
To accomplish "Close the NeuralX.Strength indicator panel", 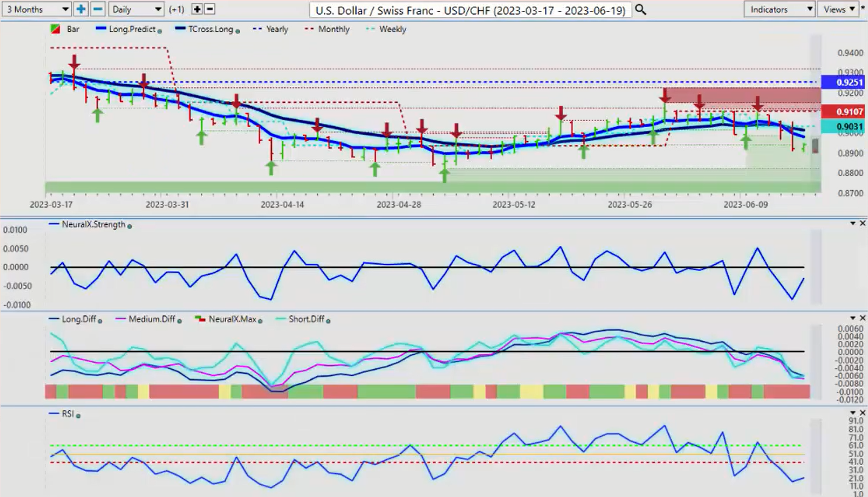I will 863,224.
